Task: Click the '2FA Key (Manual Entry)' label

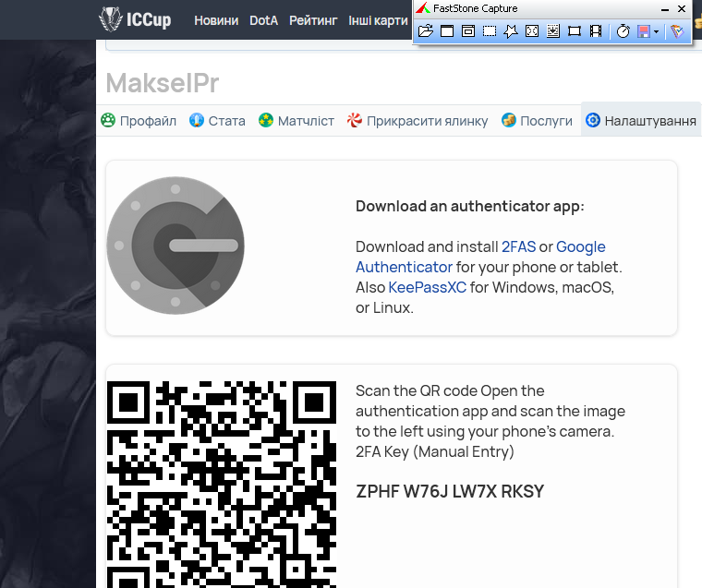Action: point(435,452)
